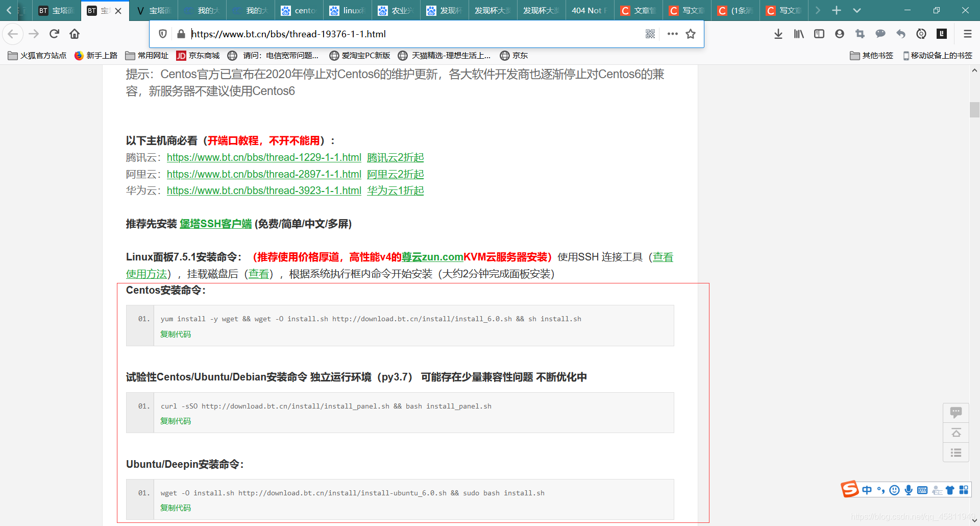Click the floating reply comment icon
Viewport: 980px width, 526px height.
(956, 412)
